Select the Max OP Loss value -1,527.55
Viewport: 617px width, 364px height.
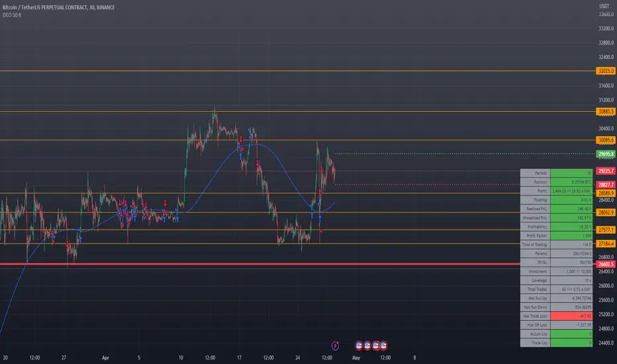pyautogui.click(x=571, y=325)
